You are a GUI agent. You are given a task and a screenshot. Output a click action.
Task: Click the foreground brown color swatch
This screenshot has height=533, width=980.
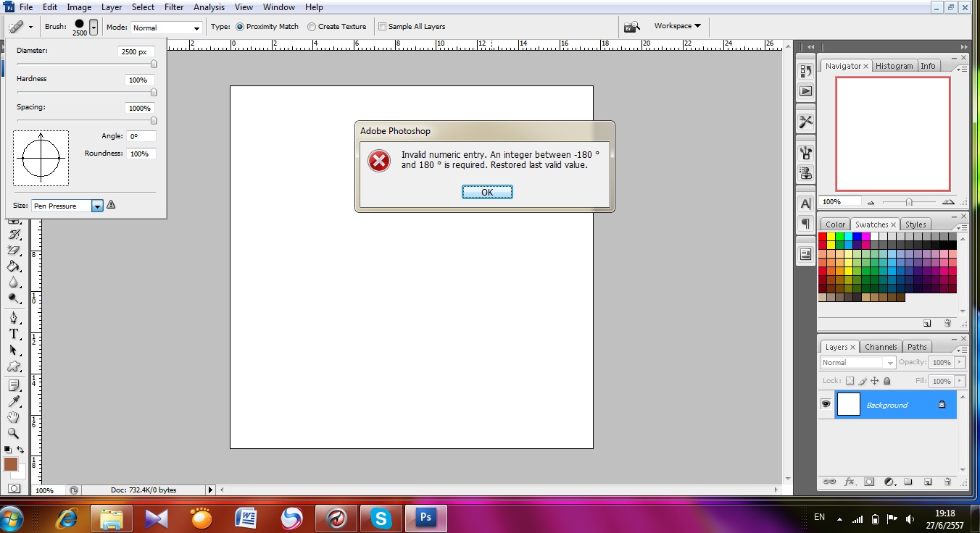click(11, 464)
